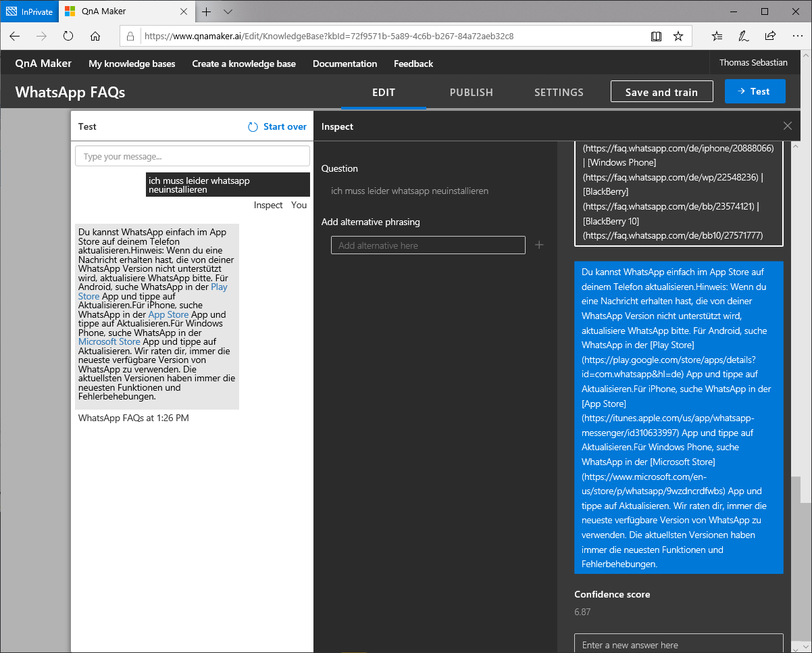Go to browser home page icon
The width and height of the screenshot is (812, 653).
(x=95, y=36)
